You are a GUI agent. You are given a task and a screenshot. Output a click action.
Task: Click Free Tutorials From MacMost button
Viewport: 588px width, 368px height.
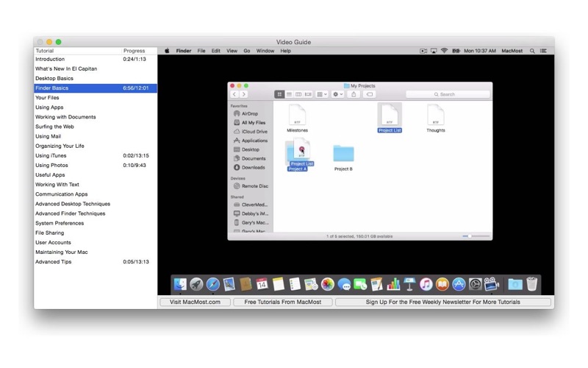282,302
